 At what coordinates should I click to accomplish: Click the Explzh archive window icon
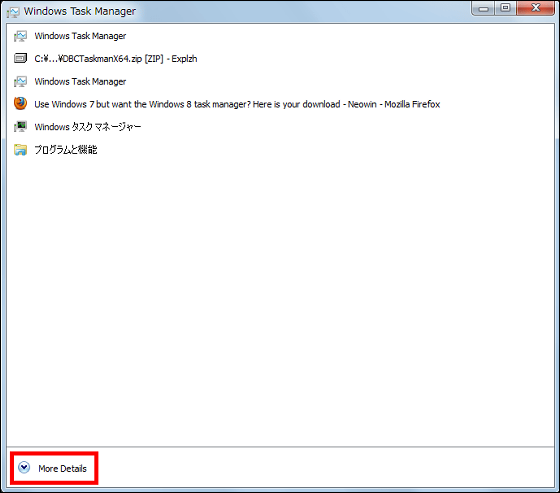point(20,58)
